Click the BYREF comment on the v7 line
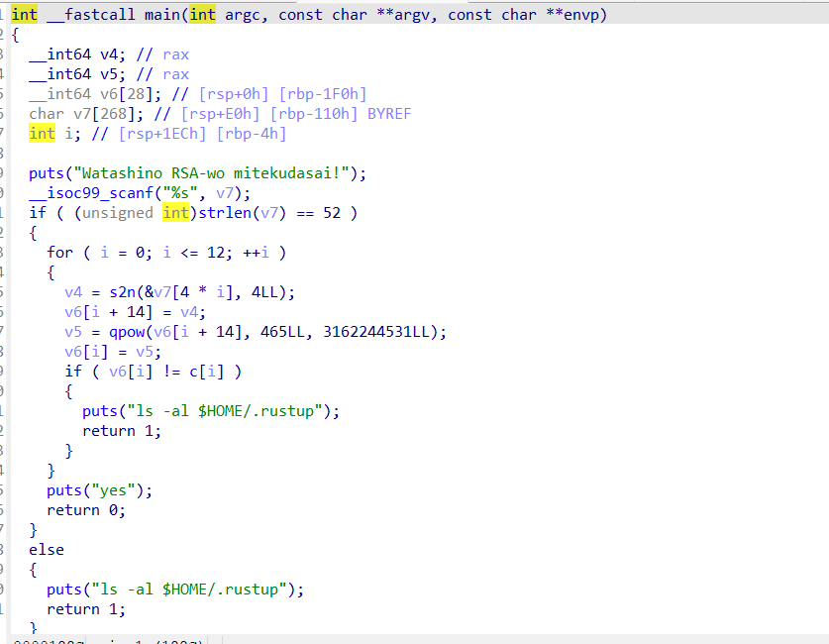This screenshot has width=829, height=644. coord(389,114)
